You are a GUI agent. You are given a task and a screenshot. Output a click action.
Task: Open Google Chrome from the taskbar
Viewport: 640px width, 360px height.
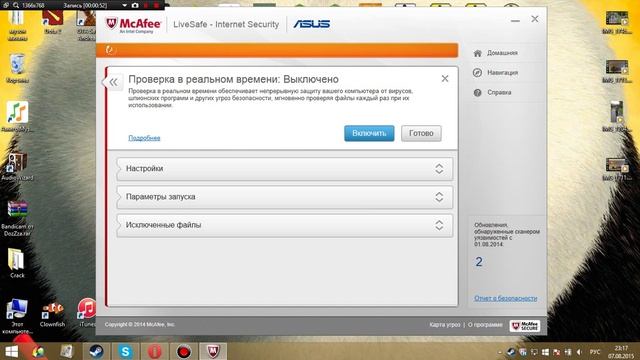point(38,351)
